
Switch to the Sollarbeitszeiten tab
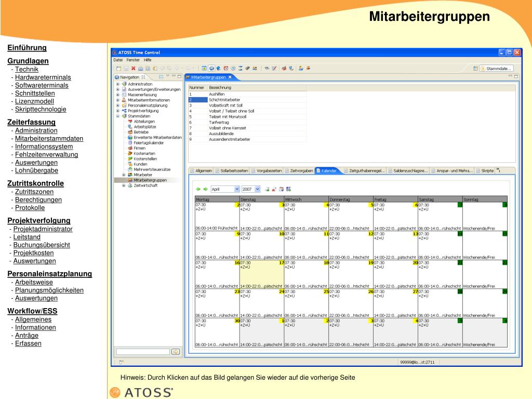tap(232, 170)
